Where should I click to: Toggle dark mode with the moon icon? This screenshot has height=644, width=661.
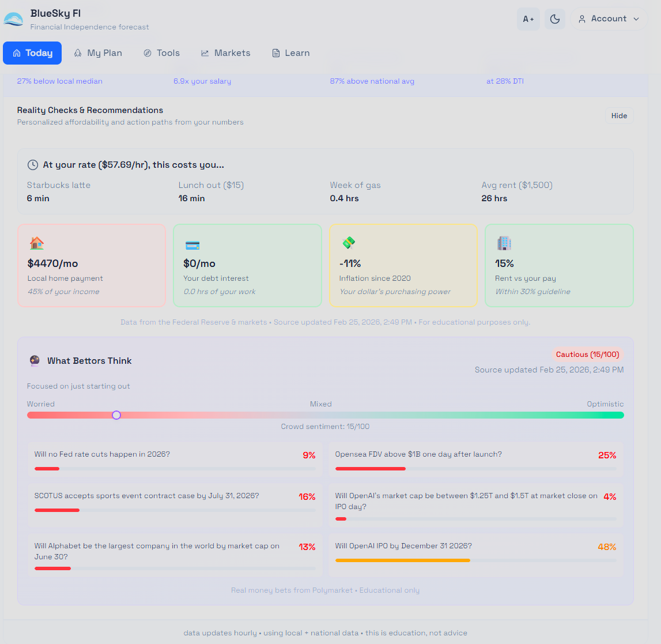554,19
